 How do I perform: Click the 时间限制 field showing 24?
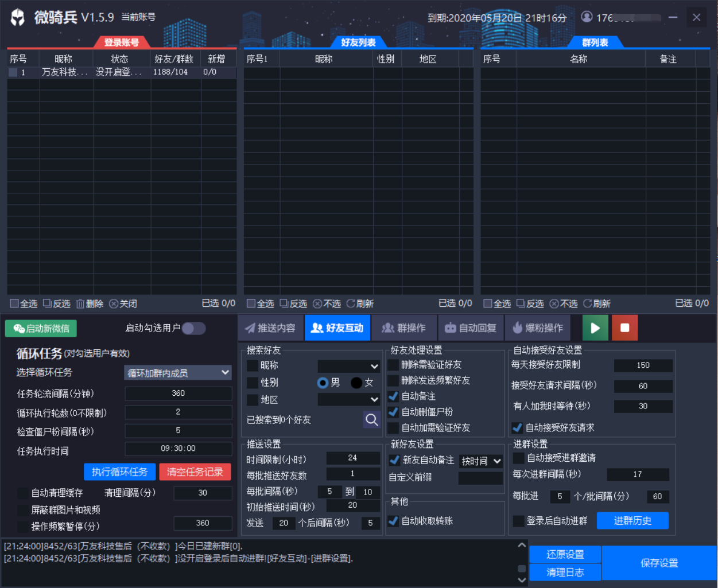tap(353, 458)
